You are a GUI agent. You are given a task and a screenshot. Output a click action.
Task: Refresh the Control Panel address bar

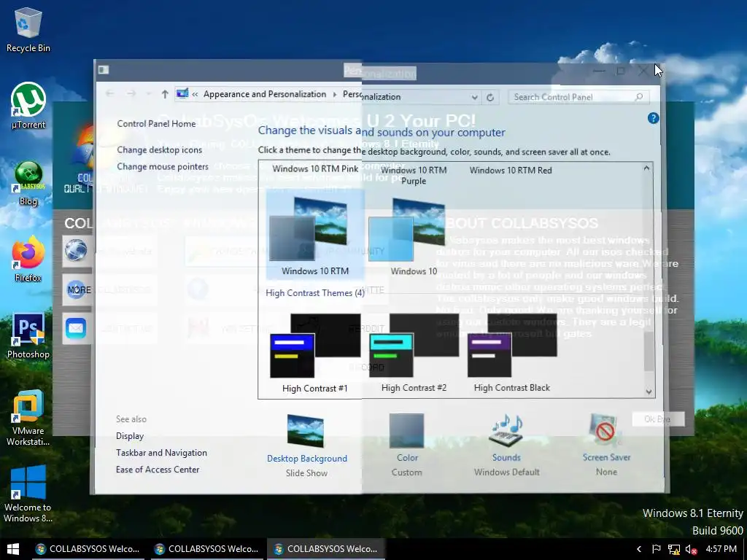pyautogui.click(x=489, y=97)
